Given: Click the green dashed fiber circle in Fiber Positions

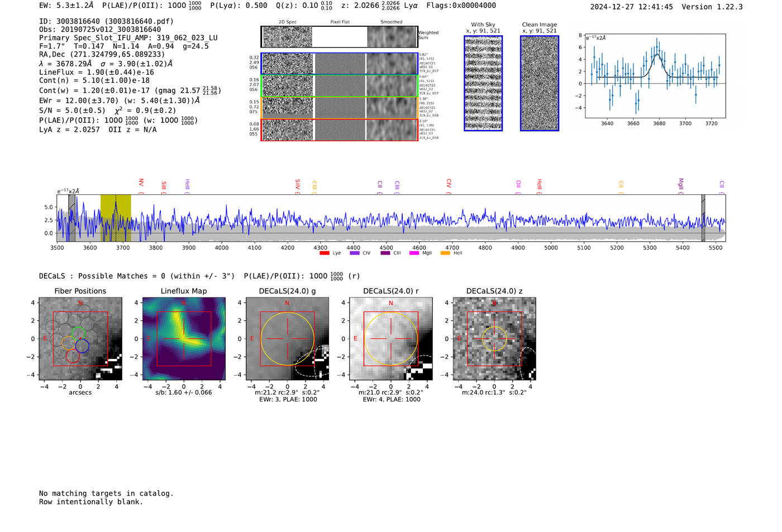Looking at the screenshot, I should pos(78,333).
